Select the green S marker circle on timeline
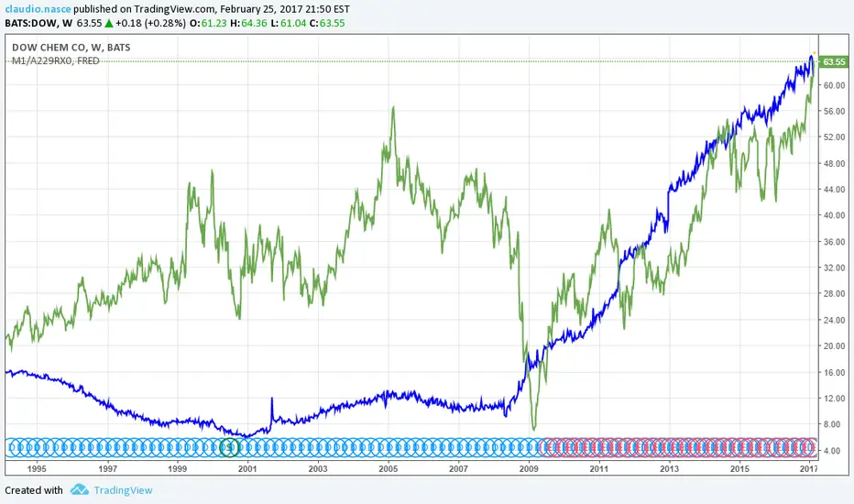The image size is (854, 504). (229, 447)
